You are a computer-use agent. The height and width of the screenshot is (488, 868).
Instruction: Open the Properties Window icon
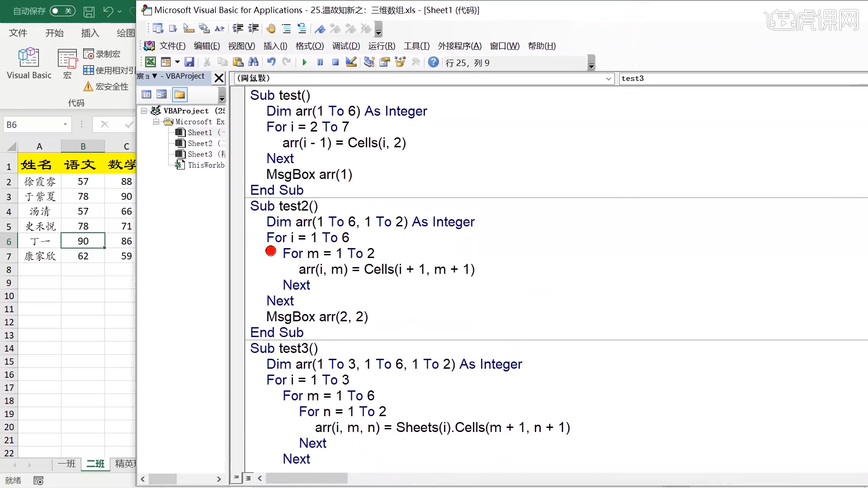385,62
